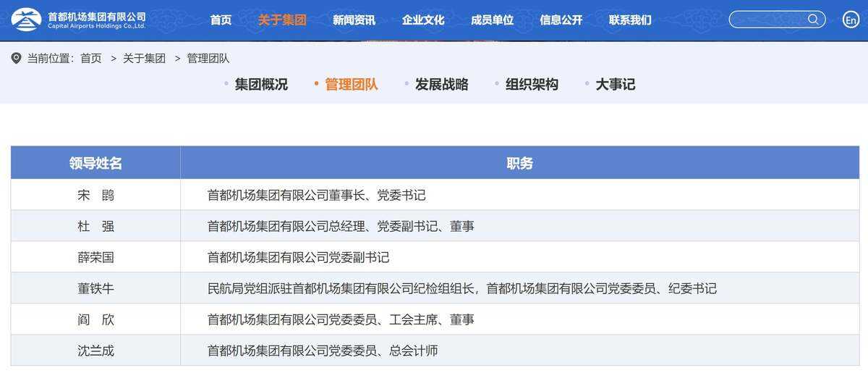Switch to the 集团概况 tab
Viewport: 868px width, 373px height.
(x=261, y=84)
